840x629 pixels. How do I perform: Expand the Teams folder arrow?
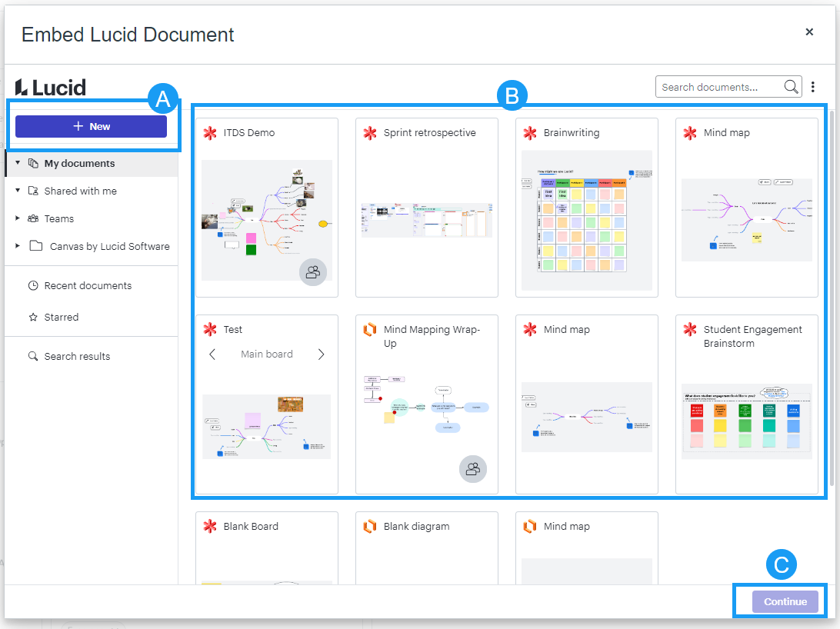(18, 218)
